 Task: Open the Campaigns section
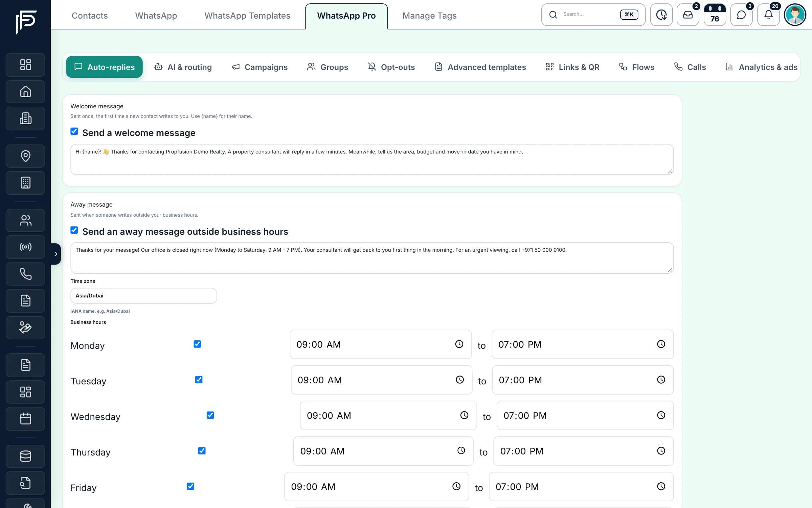(x=260, y=67)
